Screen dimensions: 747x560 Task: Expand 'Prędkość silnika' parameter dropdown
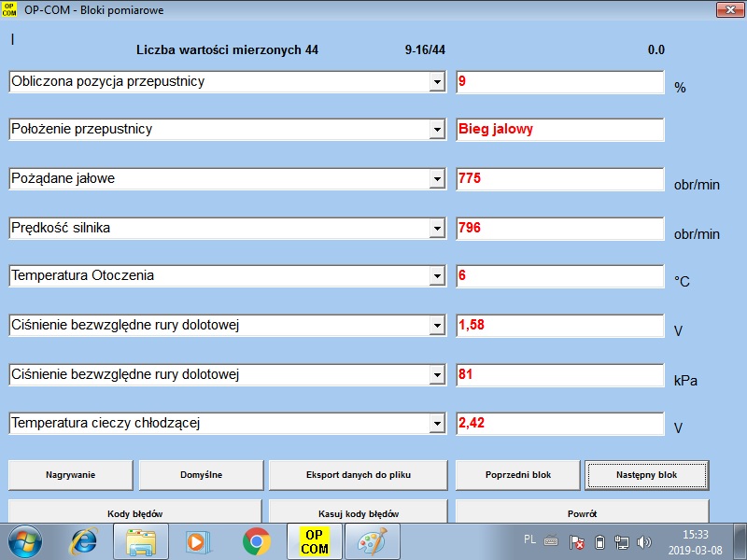point(436,228)
